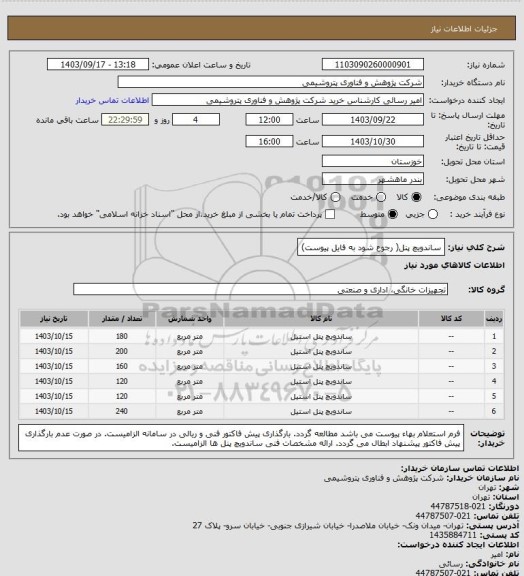The height and width of the screenshot is (576, 524).
Task: Select the کالا/خدمت radio button
Action: [335, 197]
